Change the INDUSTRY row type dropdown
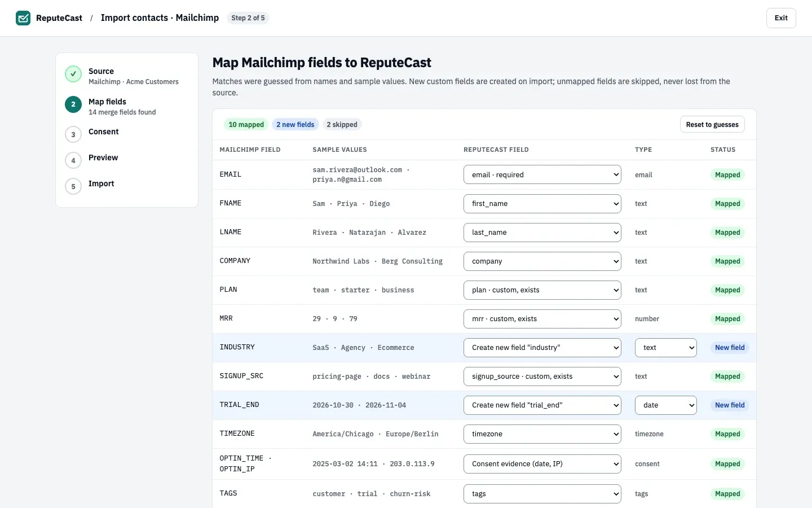Image resolution: width=812 pixels, height=508 pixels. pyautogui.click(x=666, y=348)
